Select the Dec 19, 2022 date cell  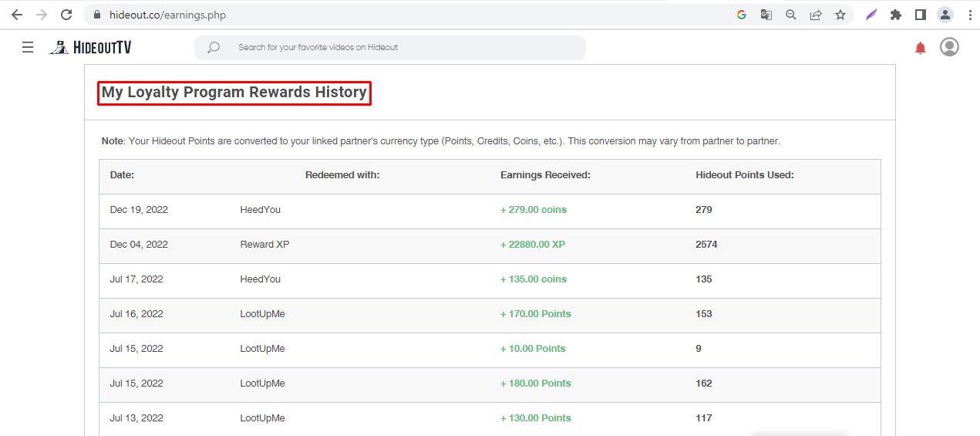pyautogui.click(x=139, y=210)
